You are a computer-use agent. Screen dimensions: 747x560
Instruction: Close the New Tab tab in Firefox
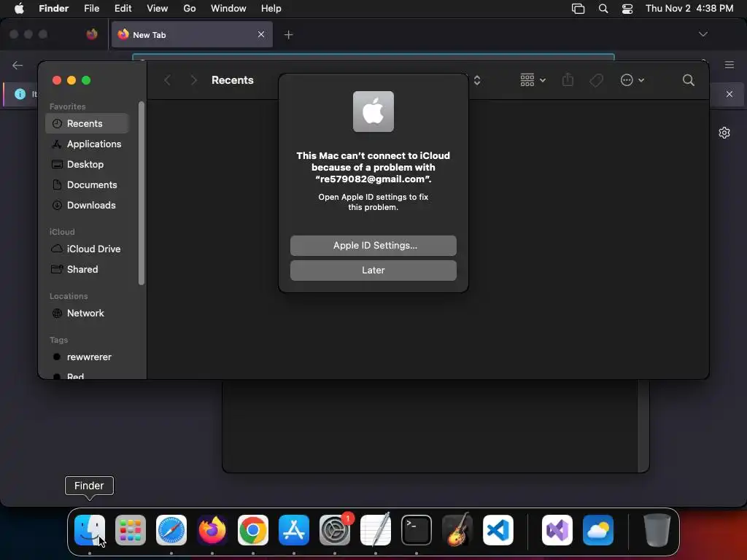click(x=261, y=34)
